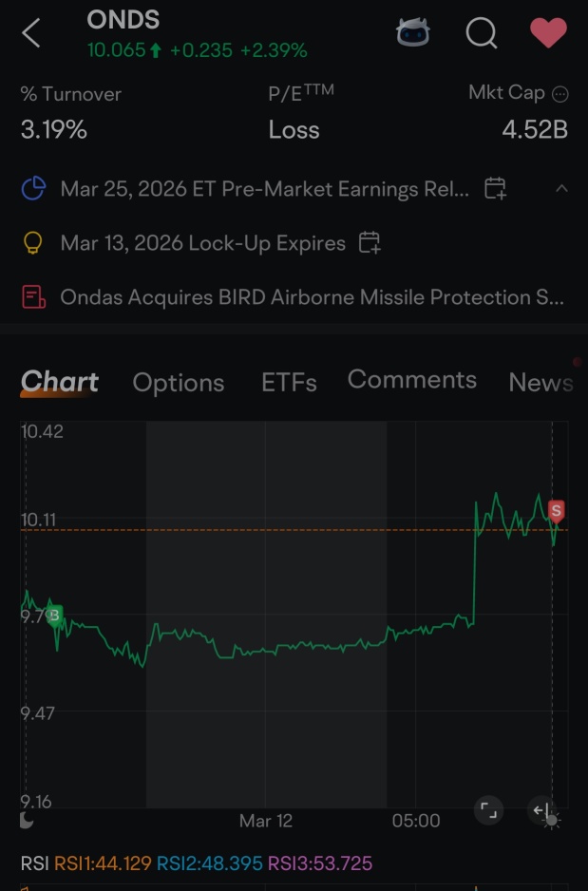Open the search magnifier icon

pyautogui.click(x=482, y=33)
